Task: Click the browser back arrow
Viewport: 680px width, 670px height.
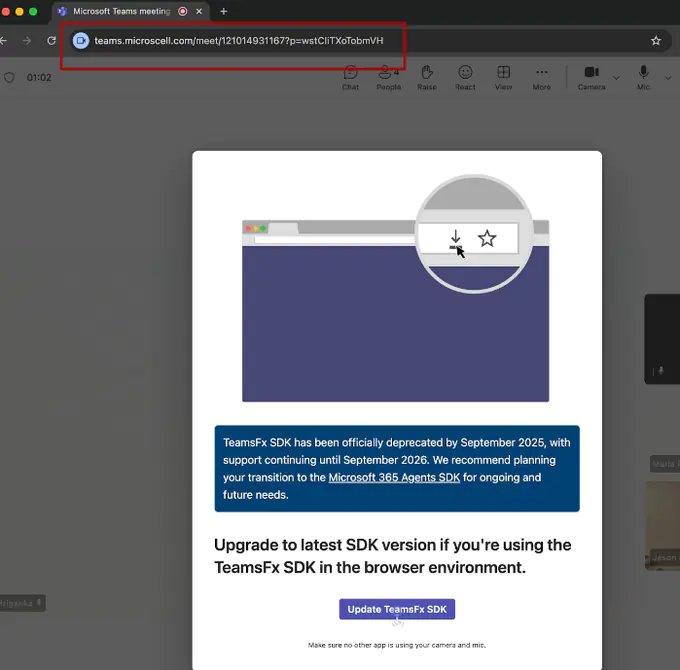Action: coord(4,41)
